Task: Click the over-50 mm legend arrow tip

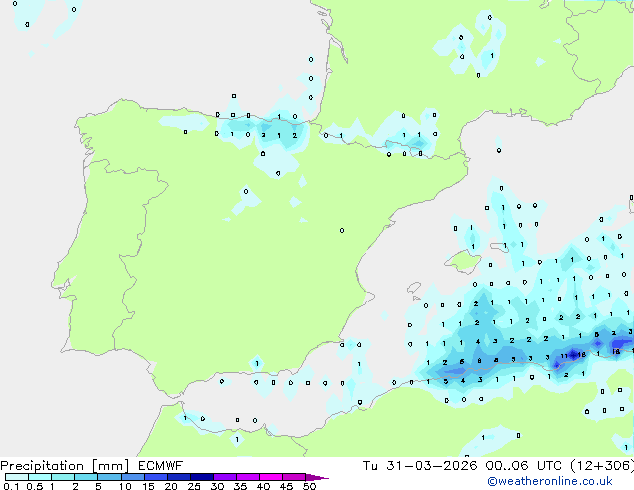Action: click(x=317, y=477)
